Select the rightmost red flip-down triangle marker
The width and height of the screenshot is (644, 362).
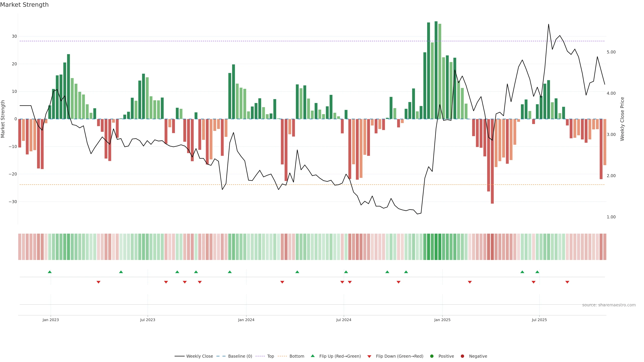click(x=567, y=282)
